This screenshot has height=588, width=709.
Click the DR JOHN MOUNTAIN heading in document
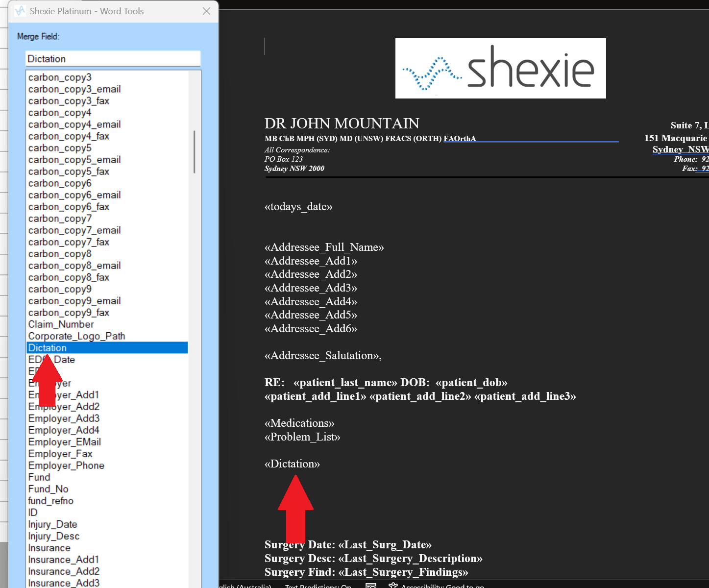pyautogui.click(x=342, y=123)
